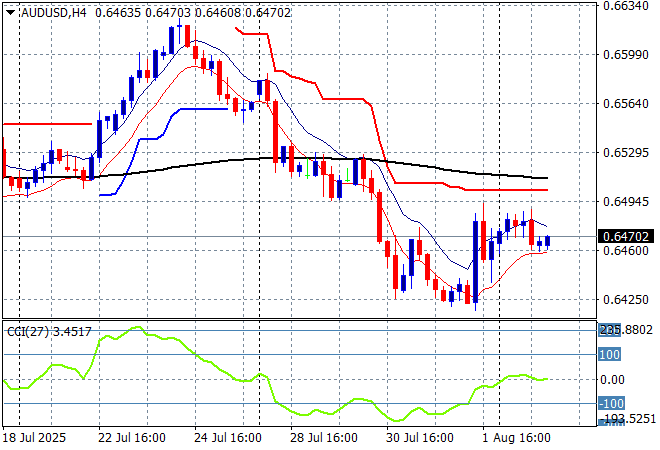Screen dimensions: 660x450
Task: Click the 18 Jul 2025 date label
Action: (x=35, y=438)
